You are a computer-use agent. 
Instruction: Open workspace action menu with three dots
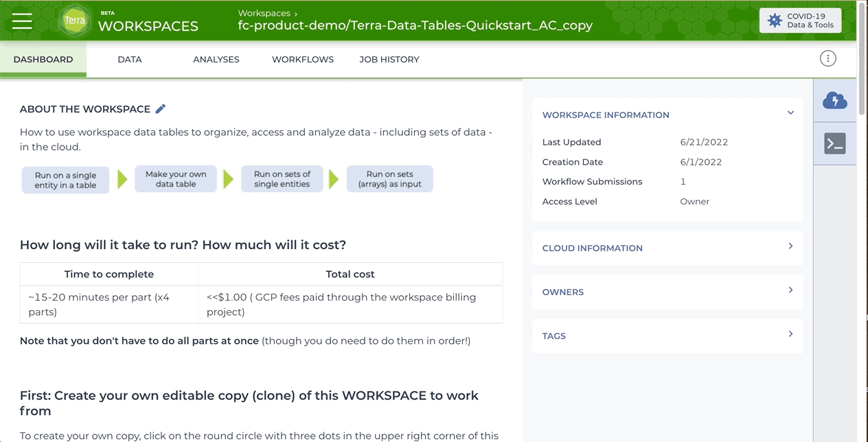point(828,59)
